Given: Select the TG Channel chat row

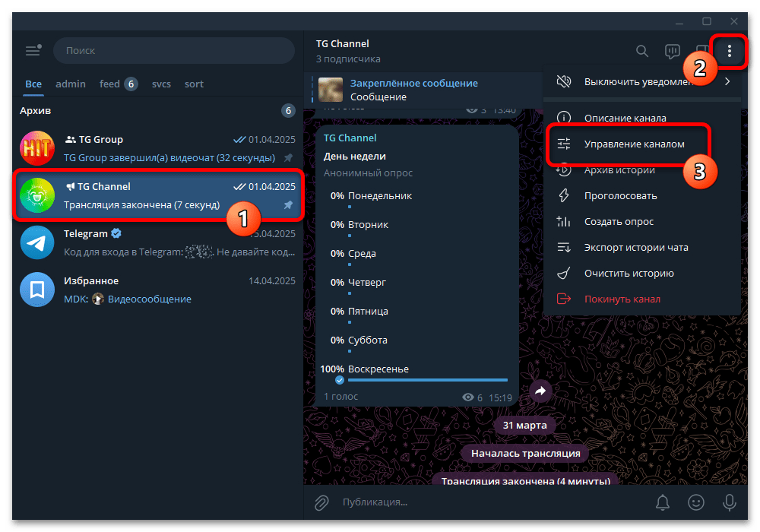Looking at the screenshot, I should [157, 195].
